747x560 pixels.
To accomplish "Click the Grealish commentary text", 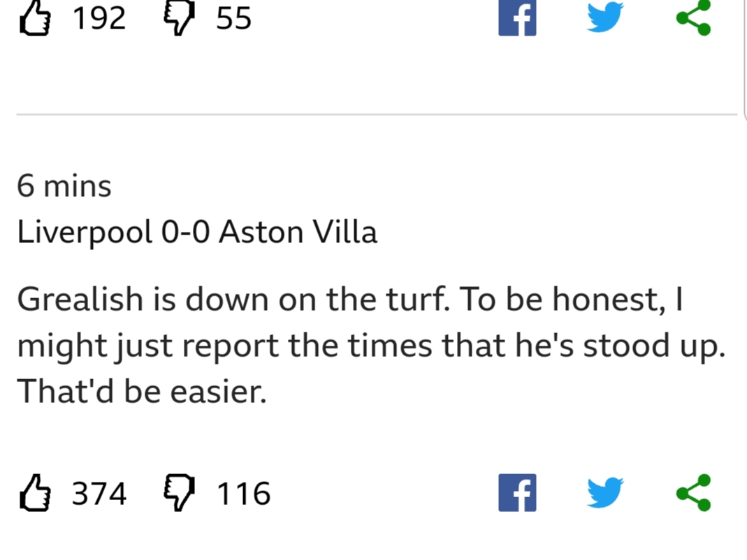I will point(371,345).
